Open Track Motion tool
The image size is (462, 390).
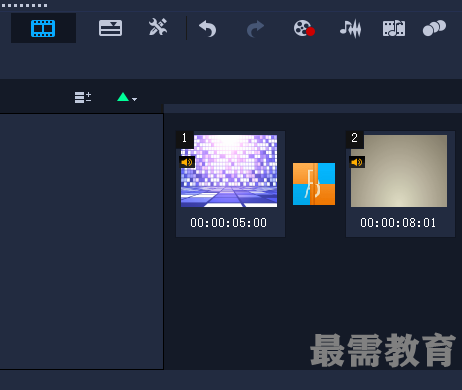pyautogui.click(x=434, y=28)
